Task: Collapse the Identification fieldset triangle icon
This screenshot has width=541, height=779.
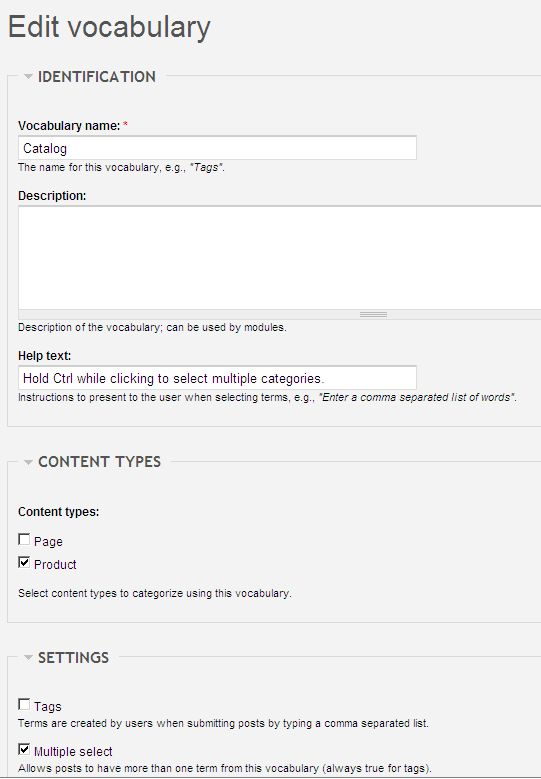Action: pyautogui.click(x=28, y=77)
